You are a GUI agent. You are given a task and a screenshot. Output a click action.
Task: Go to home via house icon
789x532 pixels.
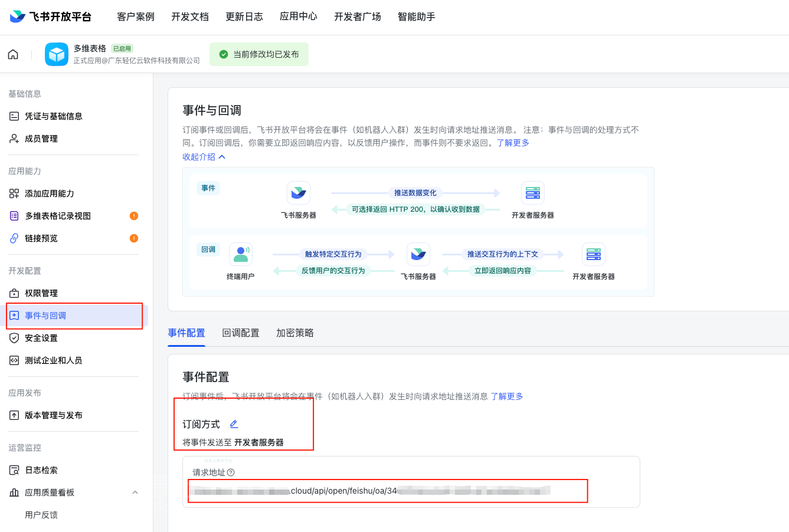click(x=13, y=54)
